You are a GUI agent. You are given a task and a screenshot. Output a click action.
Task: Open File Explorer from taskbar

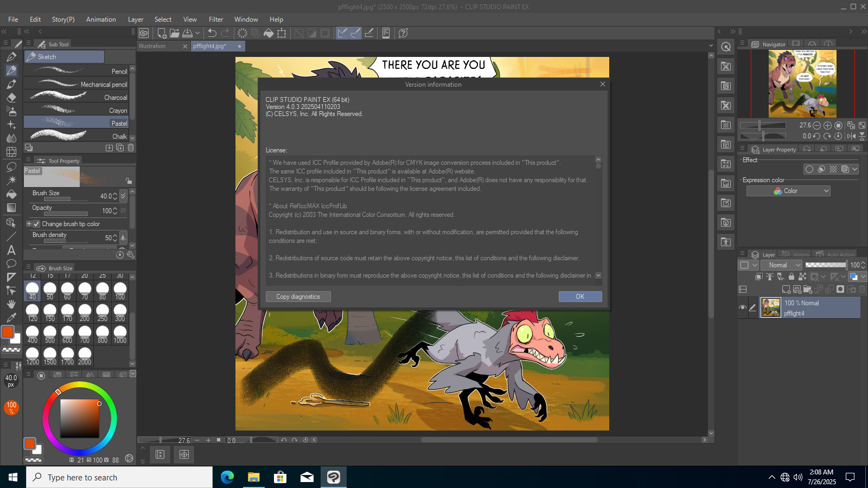click(253, 477)
